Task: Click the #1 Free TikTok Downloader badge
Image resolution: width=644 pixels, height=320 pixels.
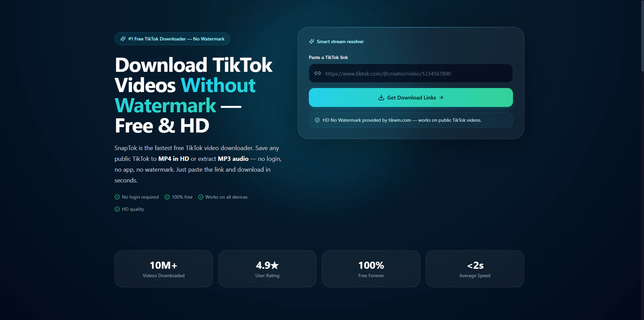Action: coord(172,39)
